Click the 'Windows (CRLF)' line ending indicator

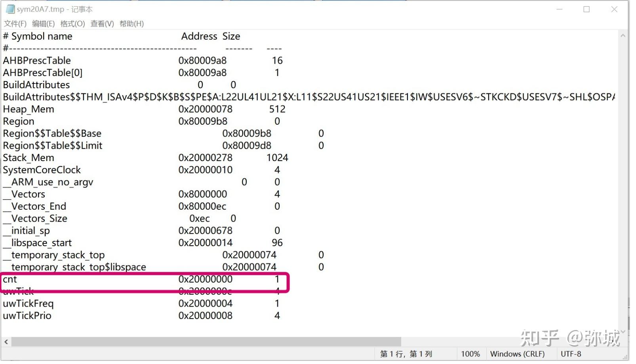(x=517, y=354)
